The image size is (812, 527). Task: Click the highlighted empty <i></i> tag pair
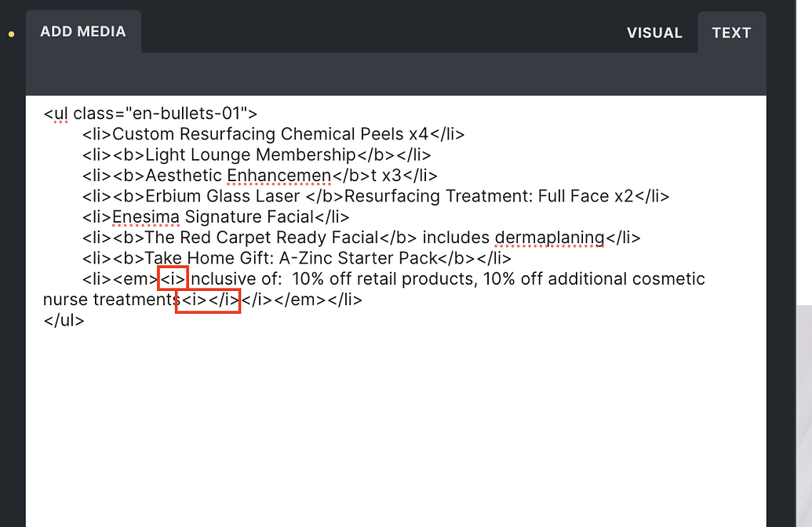pos(207,299)
